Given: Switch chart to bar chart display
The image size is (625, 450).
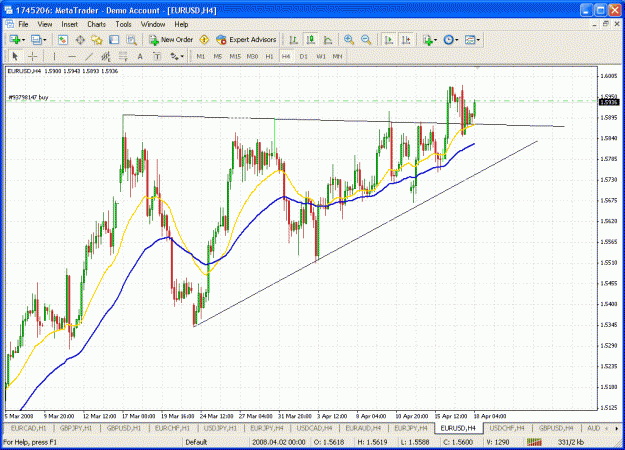Looking at the screenshot, I should click(x=293, y=40).
